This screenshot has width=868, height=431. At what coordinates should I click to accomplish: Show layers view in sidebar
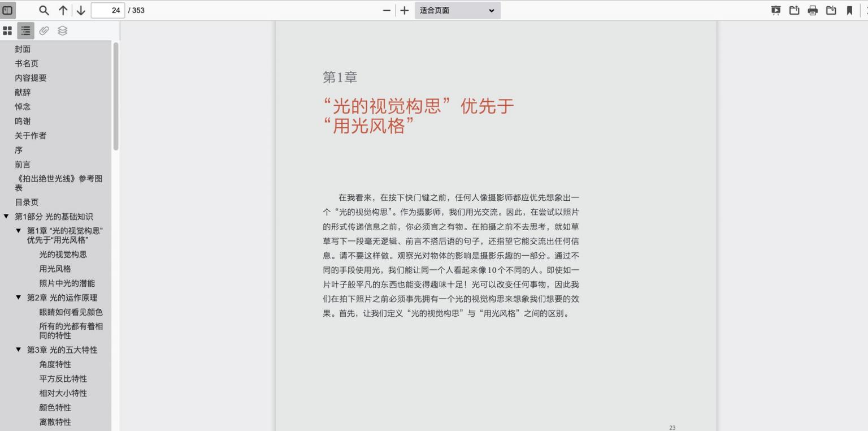pos(63,31)
